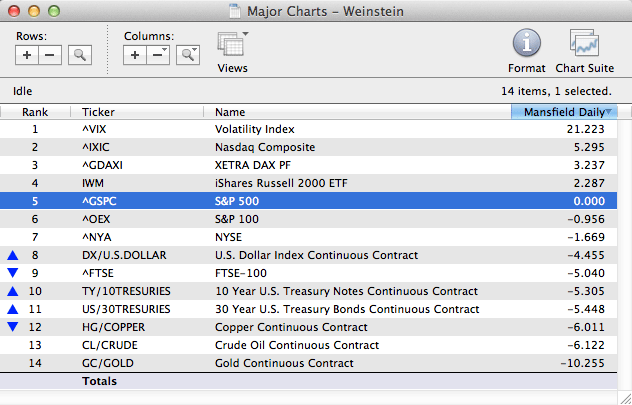
Task: Open the Columns search dropdown
Action: pos(187,56)
